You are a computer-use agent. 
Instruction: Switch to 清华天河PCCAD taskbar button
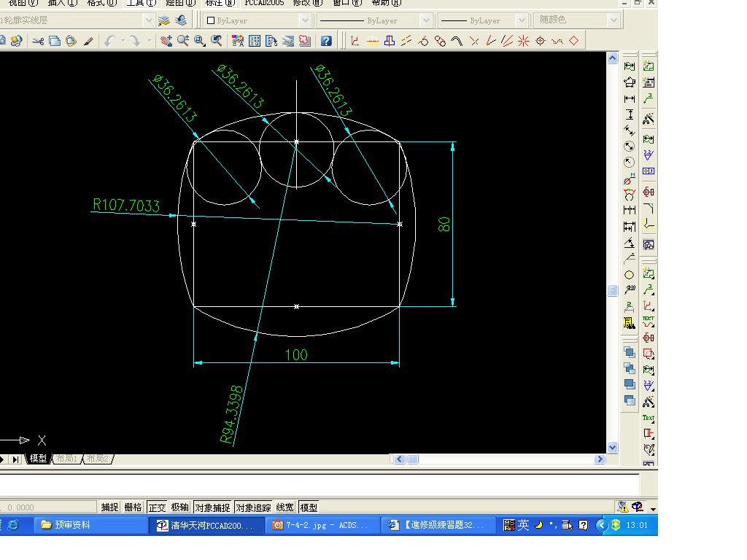point(206,525)
